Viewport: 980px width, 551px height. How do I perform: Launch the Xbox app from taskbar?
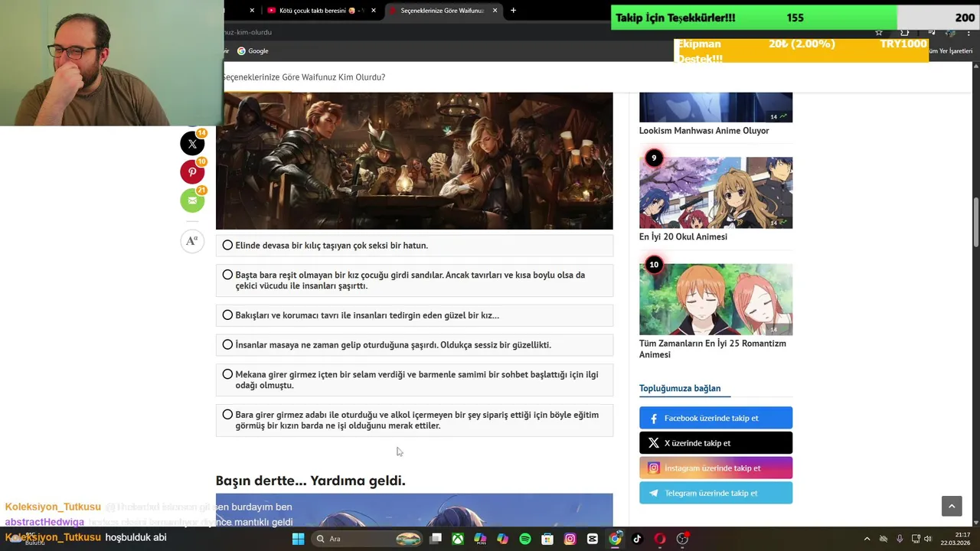point(458,539)
